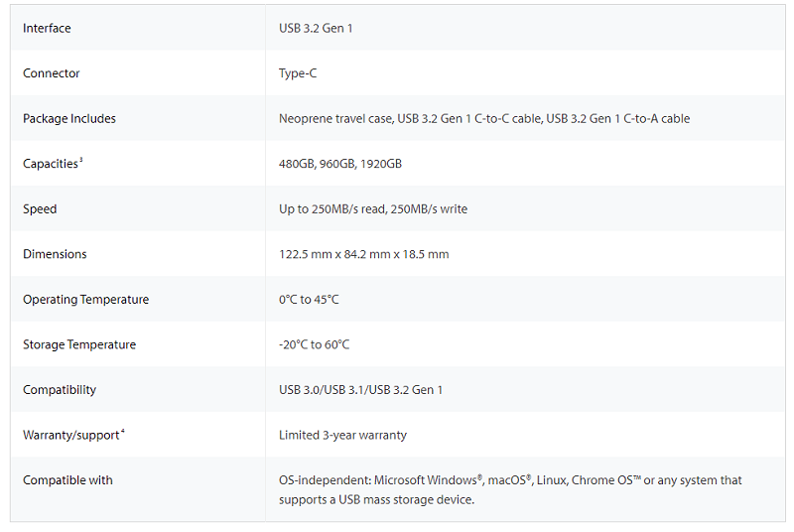Click the Operating Temperature label
The height and width of the screenshot is (532, 794).
pos(85,299)
